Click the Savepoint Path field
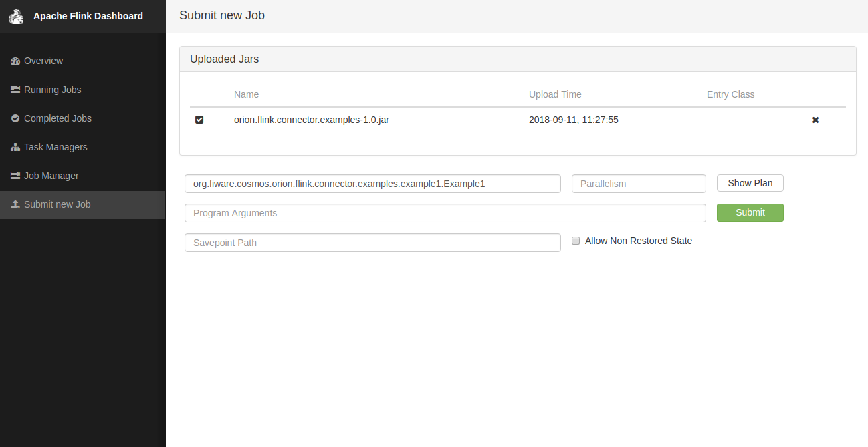This screenshot has width=868, height=447. click(x=372, y=243)
